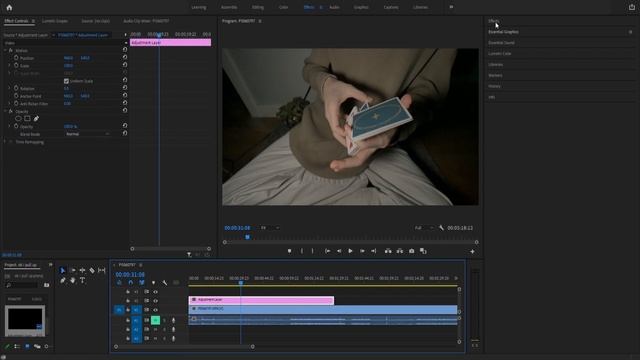
Task: Create an ellipse mask under Opacity
Action: [18, 119]
